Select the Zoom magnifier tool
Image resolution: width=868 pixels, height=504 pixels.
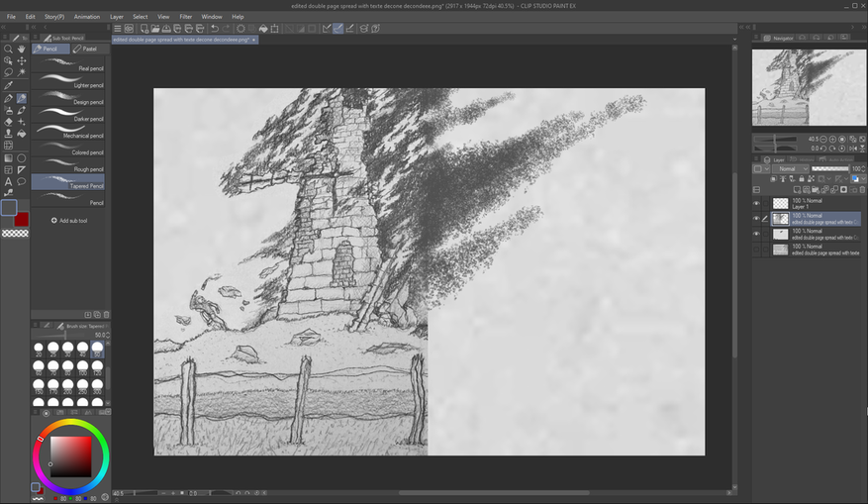pyautogui.click(x=8, y=49)
